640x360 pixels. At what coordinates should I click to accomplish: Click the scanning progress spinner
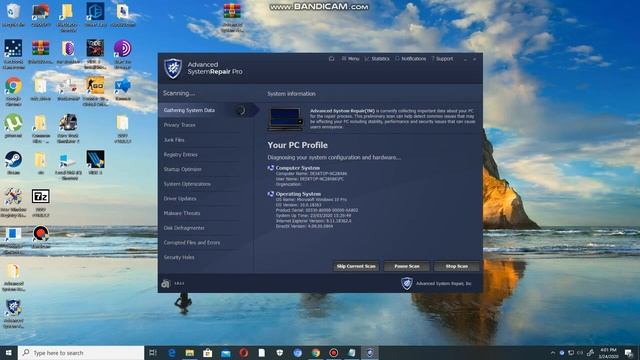point(240,110)
